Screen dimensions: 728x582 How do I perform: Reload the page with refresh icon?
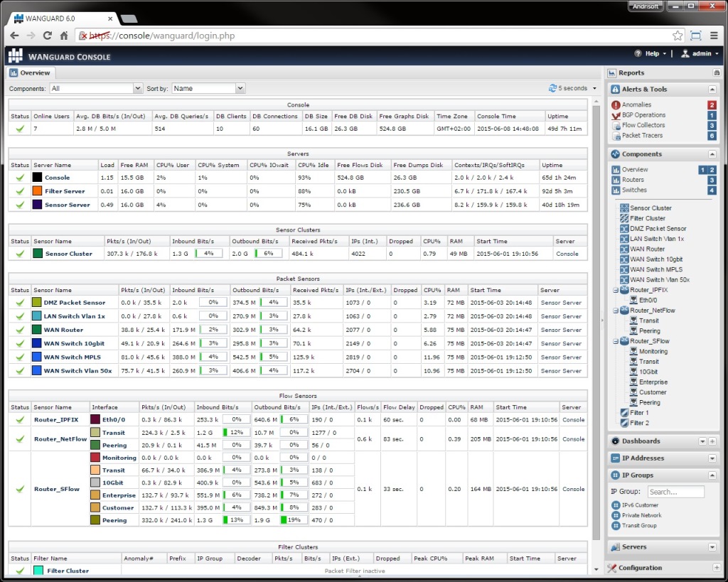(x=48, y=36)
